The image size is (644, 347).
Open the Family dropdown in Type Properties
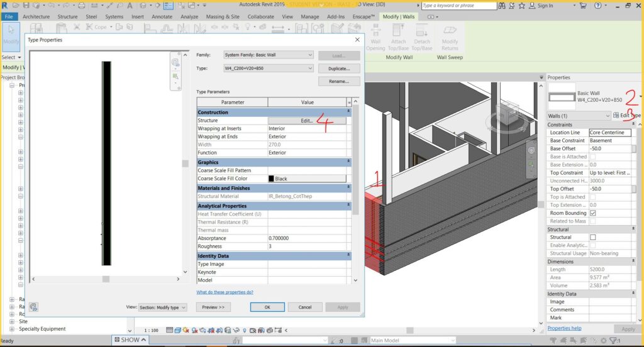269,55
